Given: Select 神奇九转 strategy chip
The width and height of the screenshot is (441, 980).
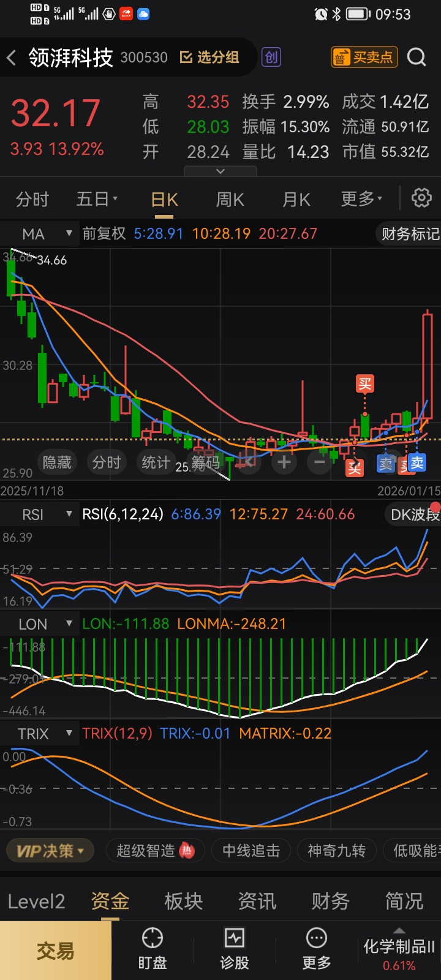Looking at the screenshot, I should 336,851.
